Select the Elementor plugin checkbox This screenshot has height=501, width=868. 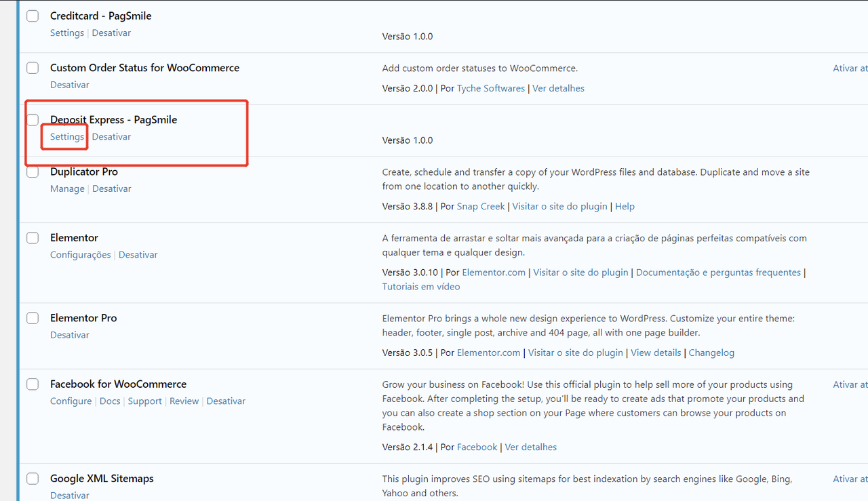tap(33, 238)
